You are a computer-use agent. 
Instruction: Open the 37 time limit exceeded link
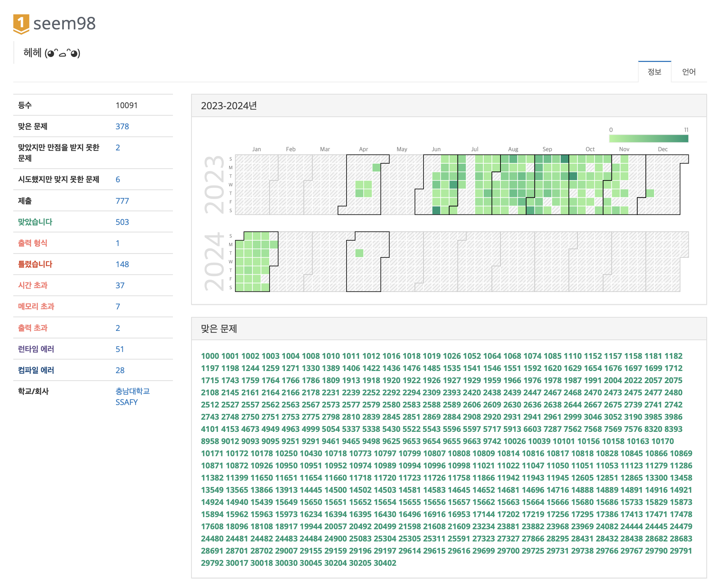[120, 285]
